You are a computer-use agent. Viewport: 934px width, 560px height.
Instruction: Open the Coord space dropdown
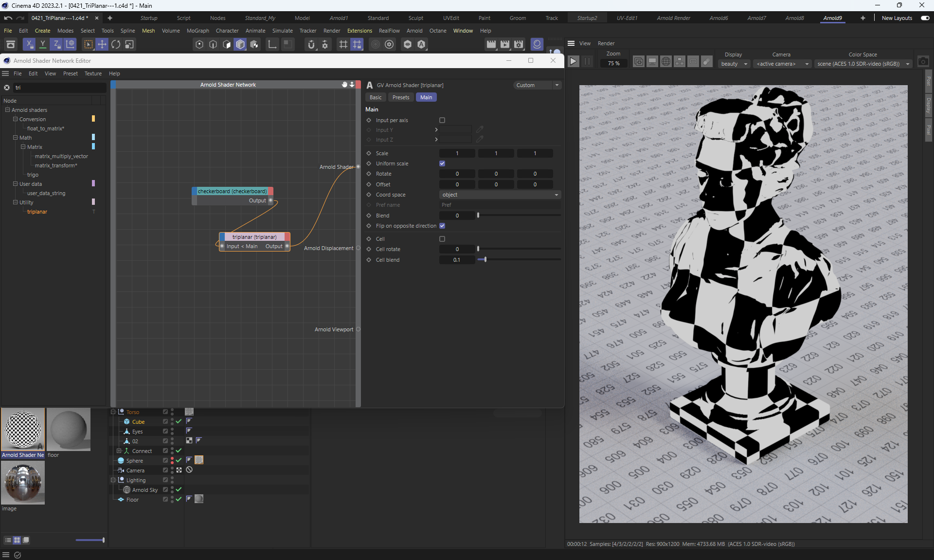pos(500,195)
